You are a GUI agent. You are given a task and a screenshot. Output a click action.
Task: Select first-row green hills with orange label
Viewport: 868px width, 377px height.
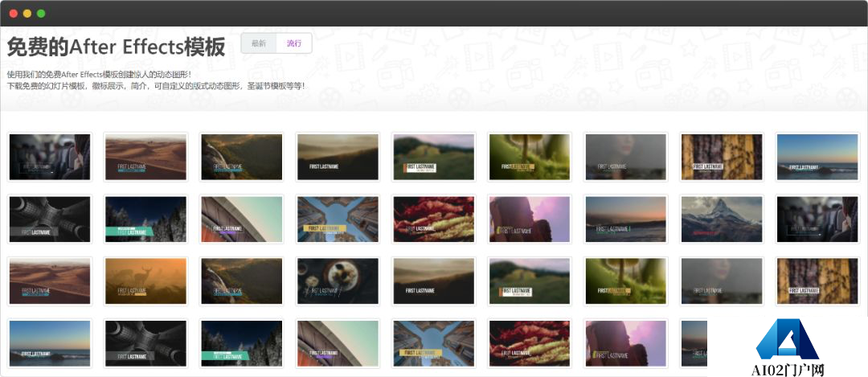(x=434, y=157)
